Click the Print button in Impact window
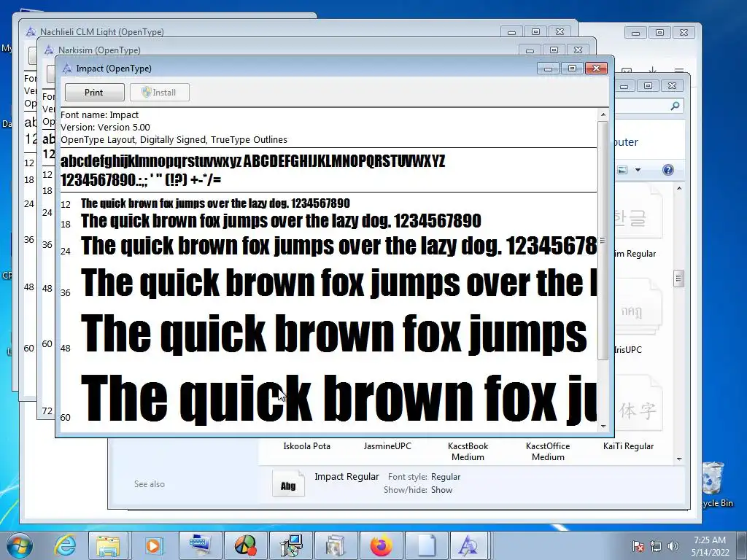 [94, 93]
